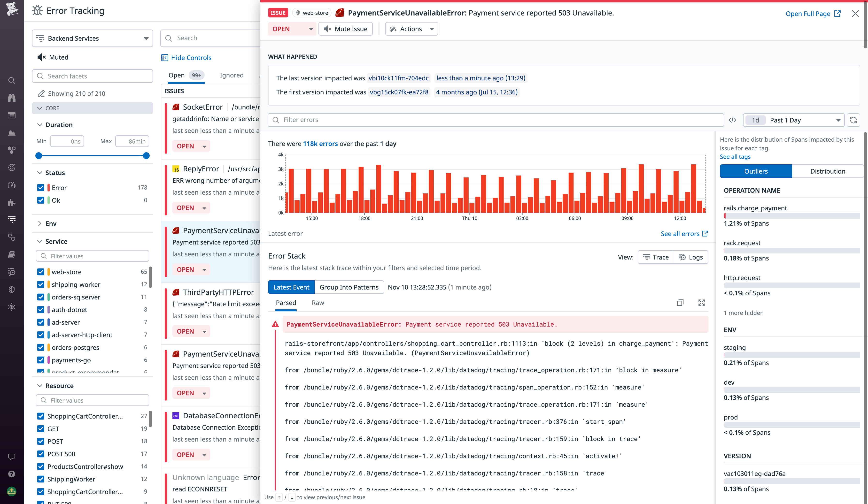Copy the stack trace using the copy icon
868x504 pixels.
click(x=680, y=303)
